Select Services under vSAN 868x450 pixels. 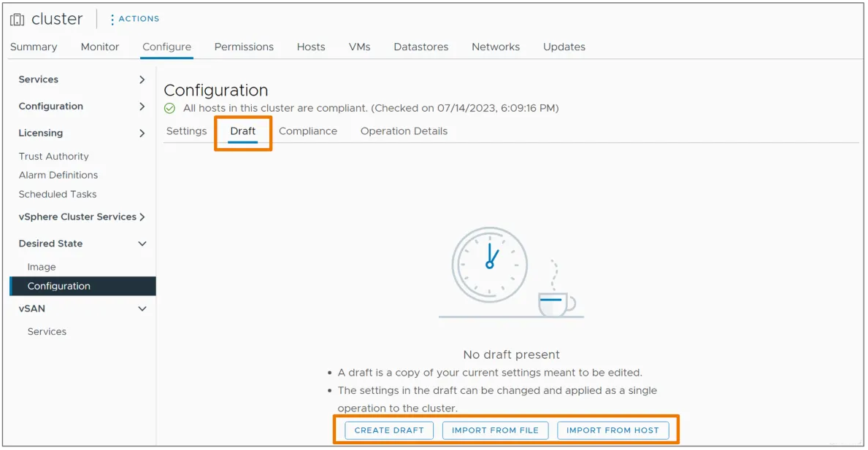coord(47,332)
